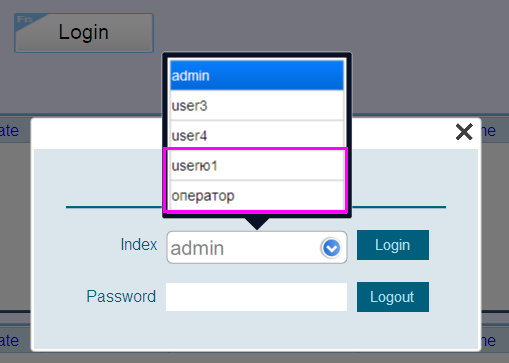Close the login dialog with the X
This screenshot has width=509, height=363.
coord(464,132)
